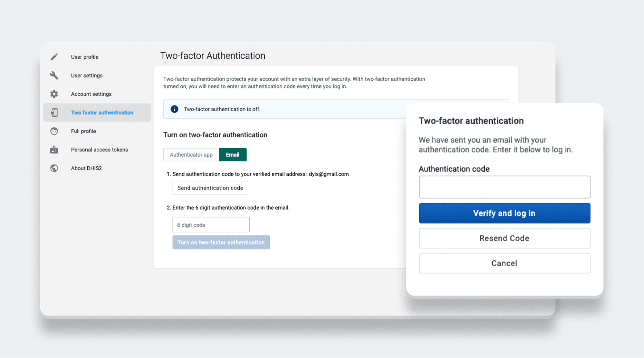Viewport: 644px width, 358px height.
Task: Click the wrench icon for User settings
Action: tap(54, 75)
